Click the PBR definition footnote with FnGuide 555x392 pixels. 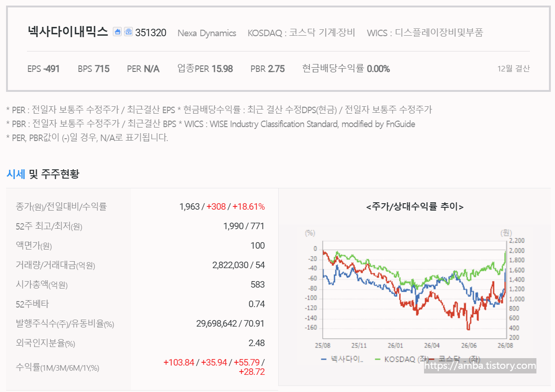[210, 124]
